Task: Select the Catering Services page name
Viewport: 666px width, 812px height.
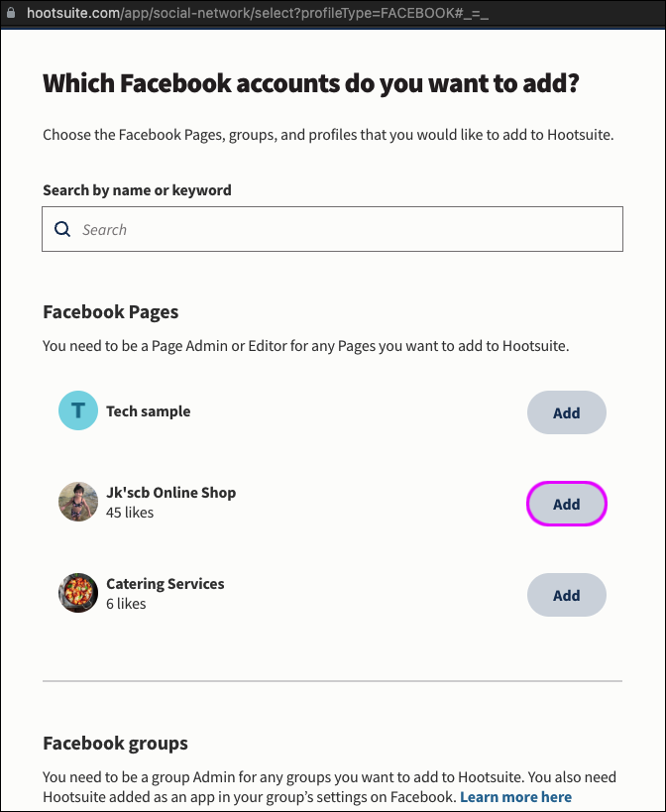Action: (166, 584)
